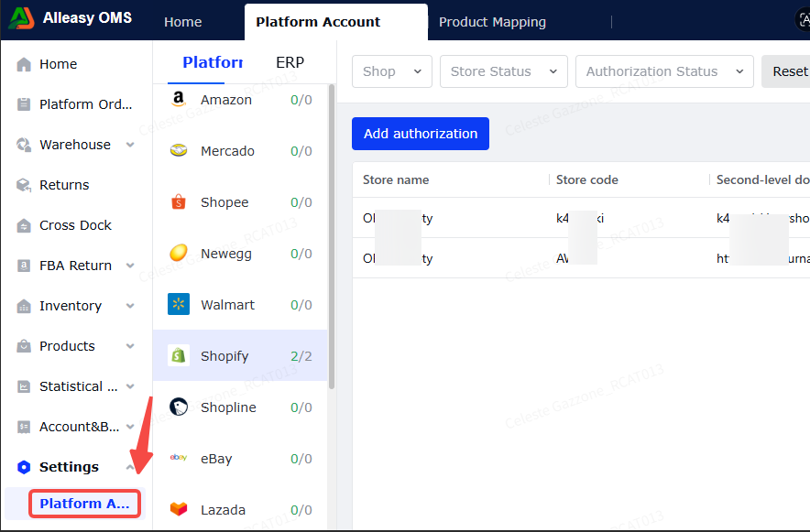Select the Newegg platform label
This screenshot has height=532, width=810.
tap(226, 254)
